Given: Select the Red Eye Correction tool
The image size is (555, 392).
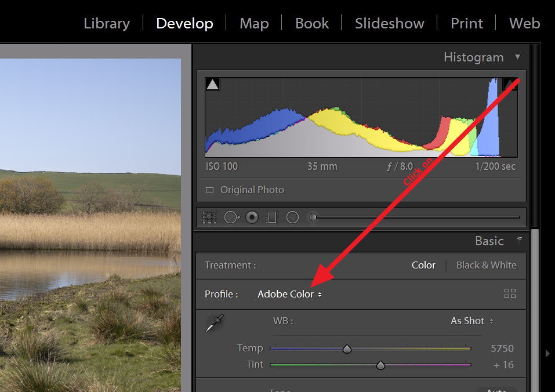Looking at the screenshot, I should coord(252,217).
